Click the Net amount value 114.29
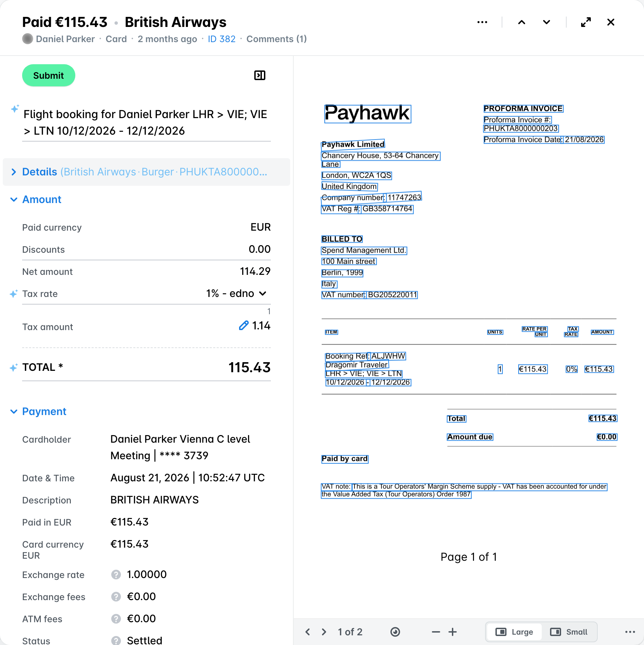This screenshot has height=645, width=644. pyautogui.click(x=255, y=271)
